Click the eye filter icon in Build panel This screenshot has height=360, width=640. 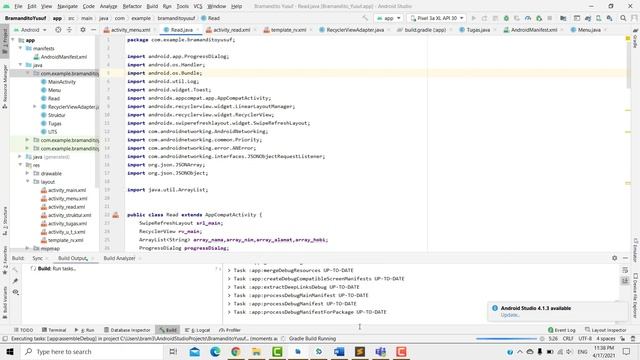point(16,292)
